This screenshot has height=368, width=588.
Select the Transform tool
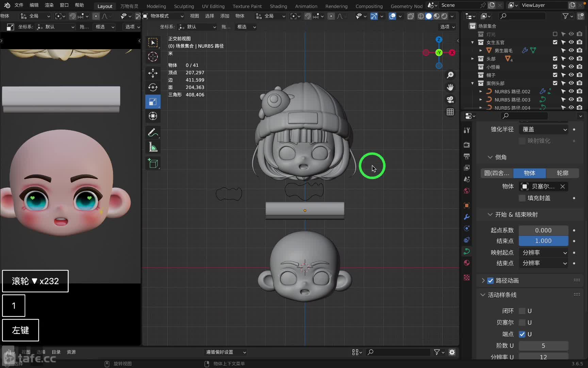pyautogui.click(x=153, y=116)
